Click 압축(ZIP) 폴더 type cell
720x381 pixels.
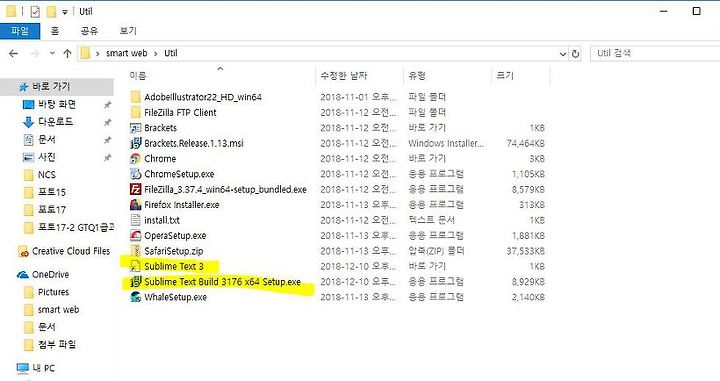[x=436, y=251]
